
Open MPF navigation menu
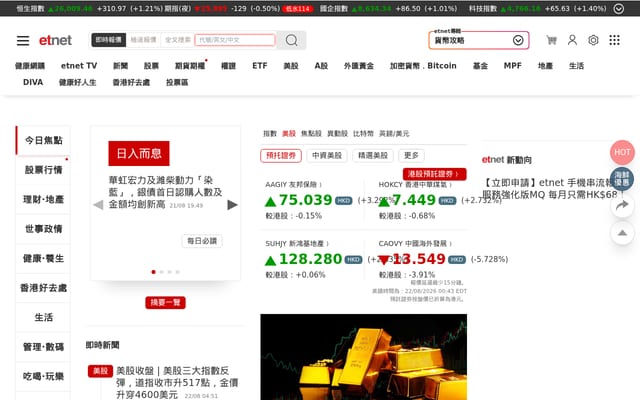(513, 66)
